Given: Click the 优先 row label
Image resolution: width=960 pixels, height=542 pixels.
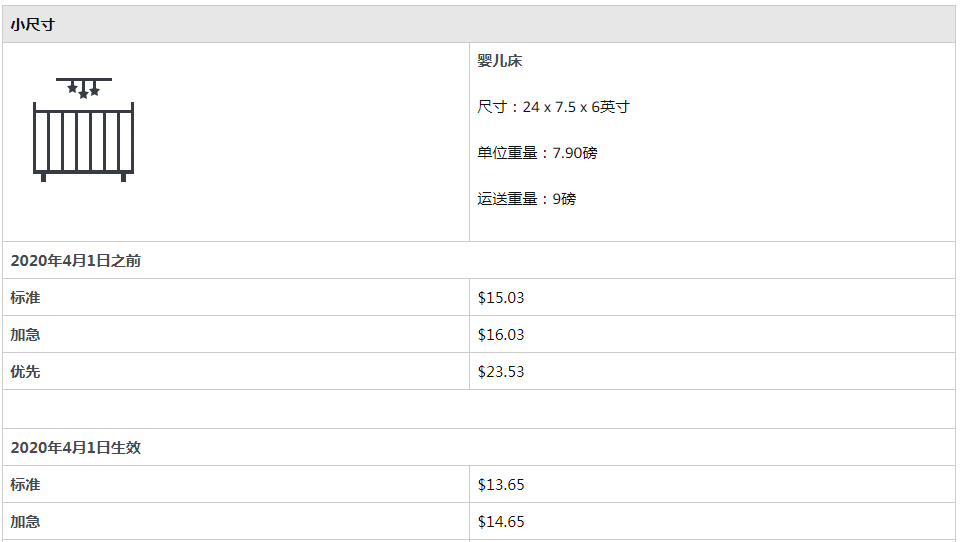Looking at the screenshot, I should (x=25, y=371).
